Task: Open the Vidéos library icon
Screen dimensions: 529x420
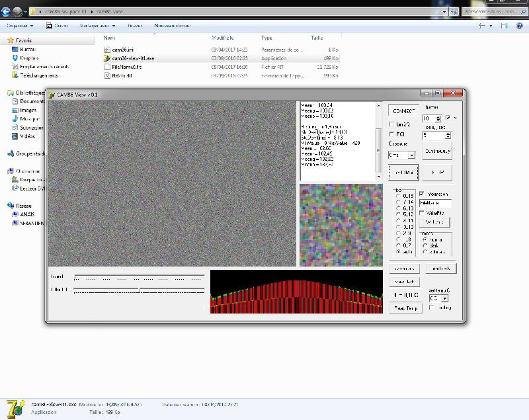Action: 15,136
